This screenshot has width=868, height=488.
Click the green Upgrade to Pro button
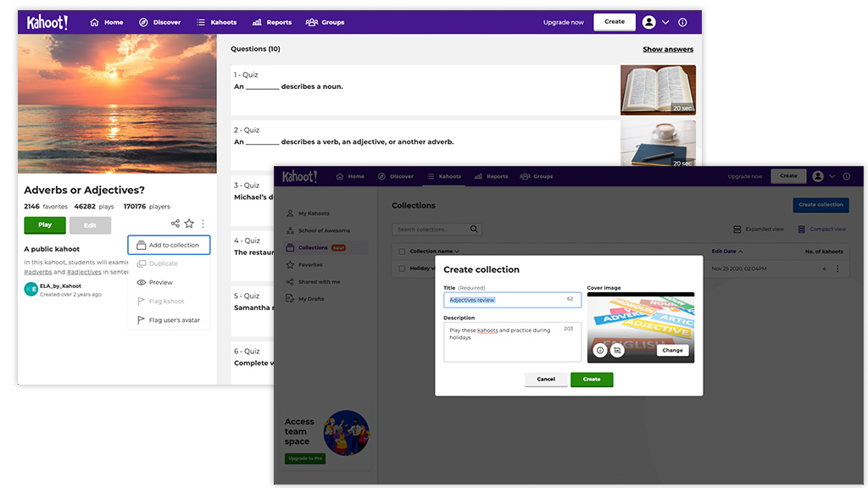pos(305,458)
